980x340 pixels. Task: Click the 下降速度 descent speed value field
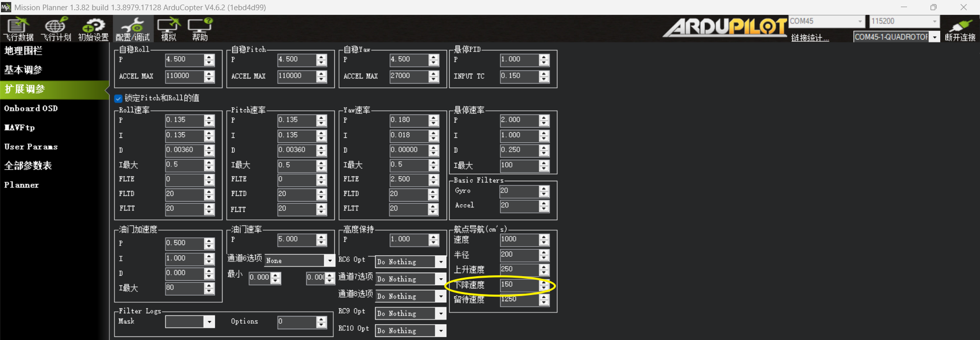519,285
